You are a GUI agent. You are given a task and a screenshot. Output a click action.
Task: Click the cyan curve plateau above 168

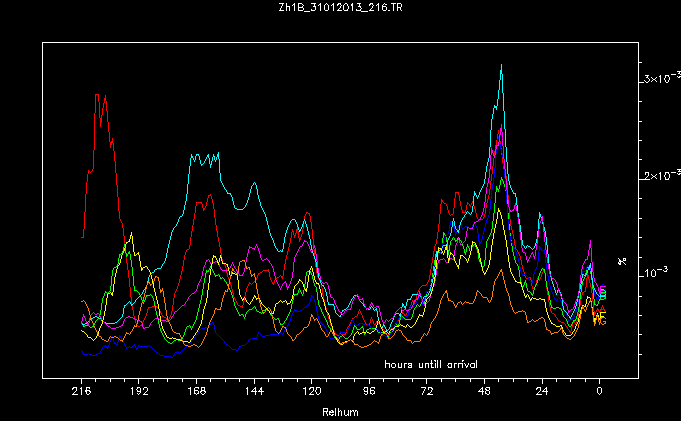(x=205, y=158)
